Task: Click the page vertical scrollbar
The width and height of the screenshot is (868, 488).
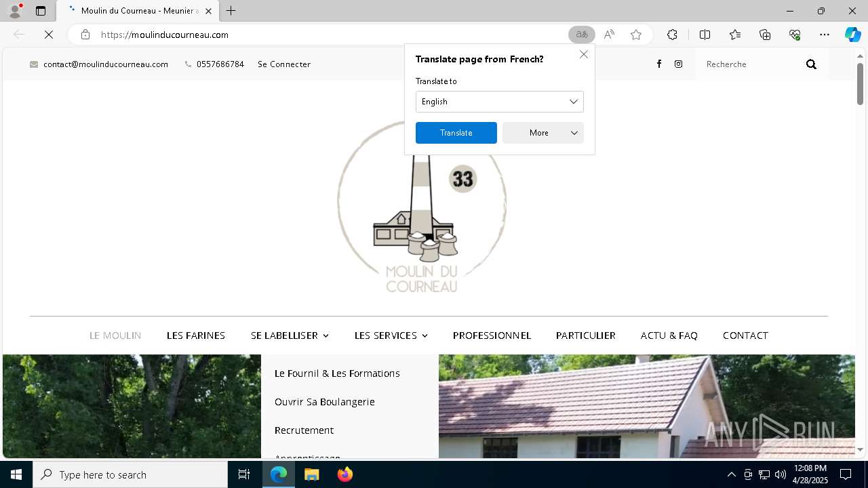Action: 860,84
